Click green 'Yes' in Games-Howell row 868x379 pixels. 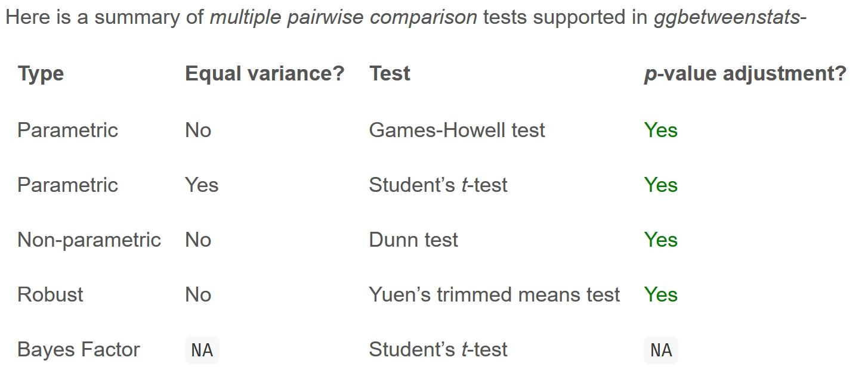(660, 130)
